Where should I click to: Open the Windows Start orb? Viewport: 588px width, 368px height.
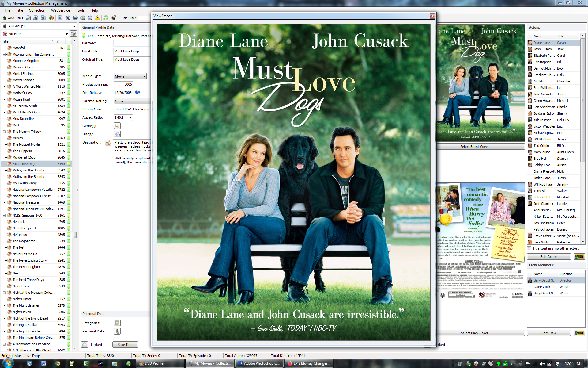click(8, 363)
